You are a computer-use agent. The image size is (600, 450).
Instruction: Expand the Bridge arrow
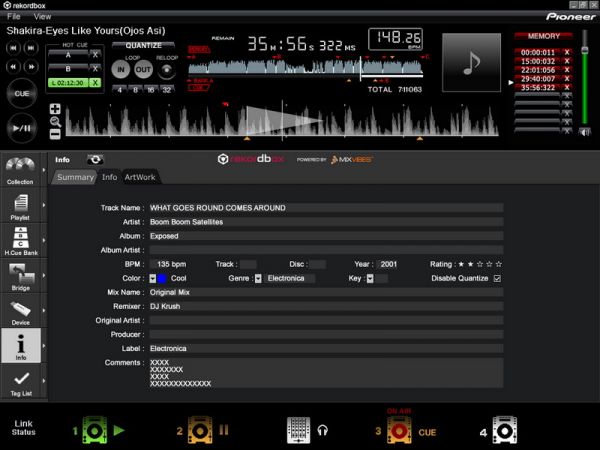[x=44, y=276]
